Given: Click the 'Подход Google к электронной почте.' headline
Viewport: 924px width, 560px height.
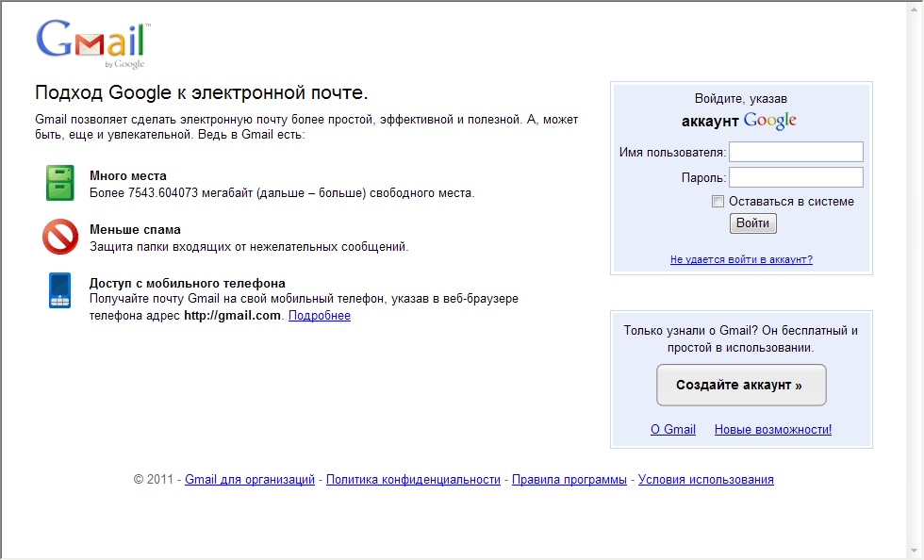Looking at the screenshot, I should pyautogui.click(x=202, y=92).
